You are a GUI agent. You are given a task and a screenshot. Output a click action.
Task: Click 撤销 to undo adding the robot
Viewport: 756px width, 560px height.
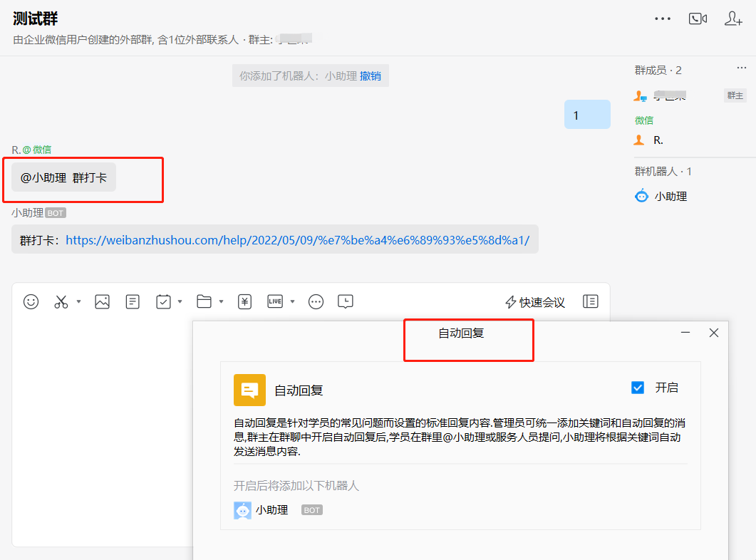click(x=370, y=76)
